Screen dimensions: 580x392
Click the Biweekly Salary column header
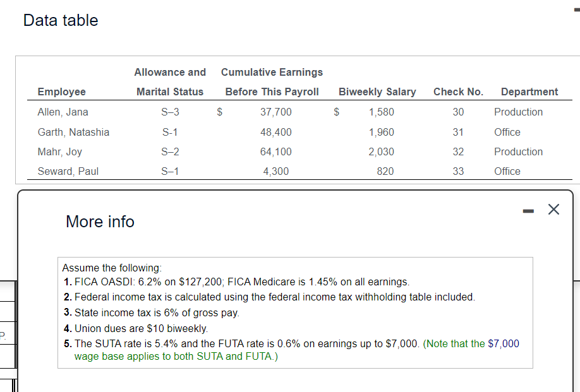pos(377,92)
